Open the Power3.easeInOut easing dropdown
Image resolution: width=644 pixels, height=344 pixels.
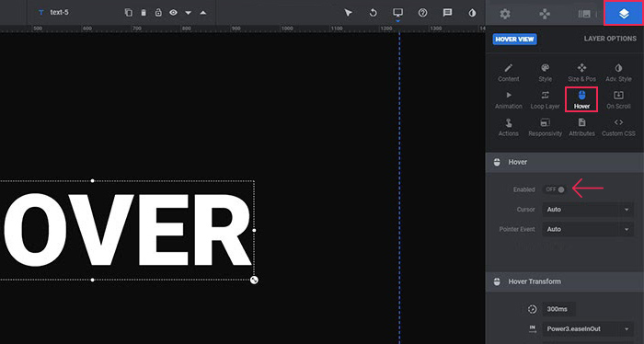tap(588, 328)
